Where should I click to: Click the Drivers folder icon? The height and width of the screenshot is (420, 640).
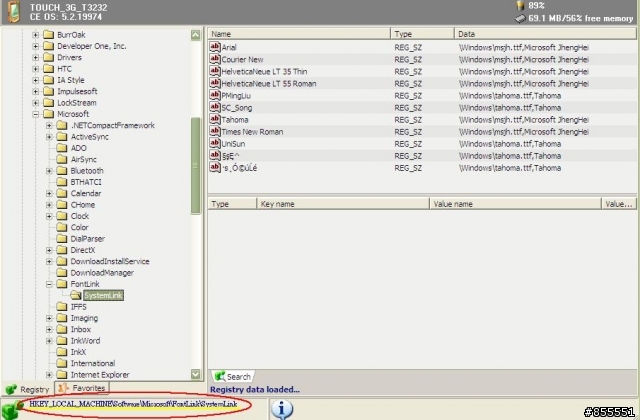(49, 57)
